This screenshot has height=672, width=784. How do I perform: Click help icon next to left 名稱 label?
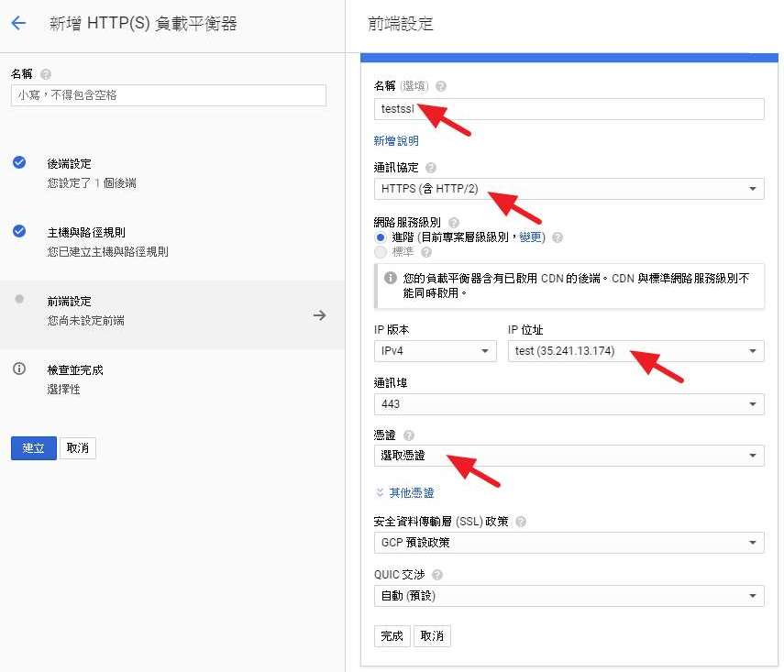[x=46, y=73]
